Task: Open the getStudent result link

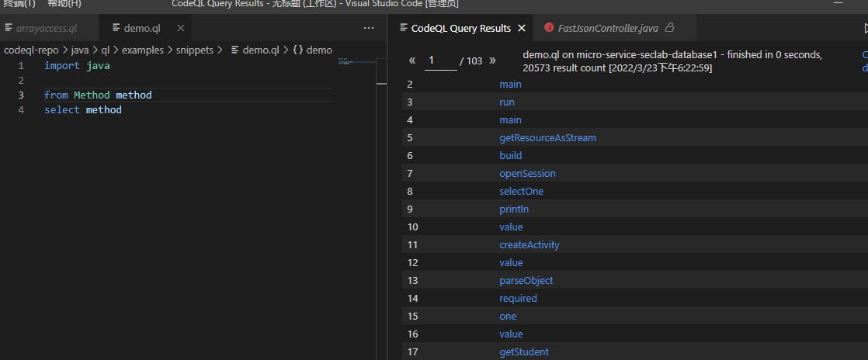Action: pyautogui.click(x=524, y=351)
